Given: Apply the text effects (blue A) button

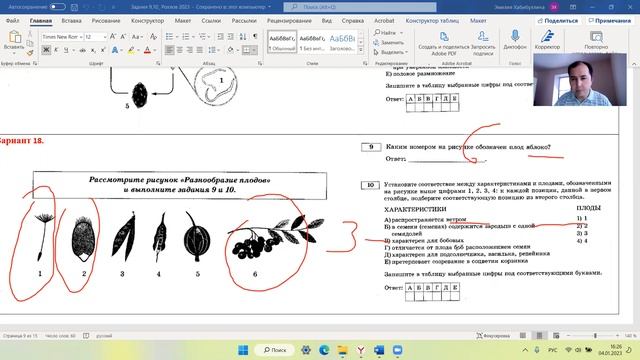Looking at the screenshot, I should 115,50.
